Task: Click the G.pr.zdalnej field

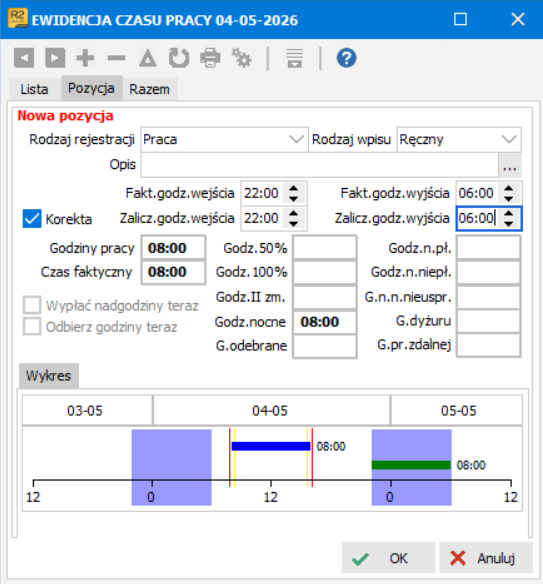Action: (488, 345)
